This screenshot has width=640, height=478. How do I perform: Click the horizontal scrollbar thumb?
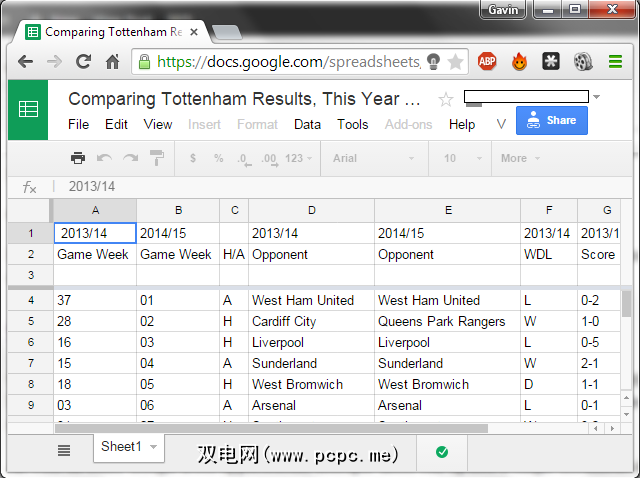(271, 429)
